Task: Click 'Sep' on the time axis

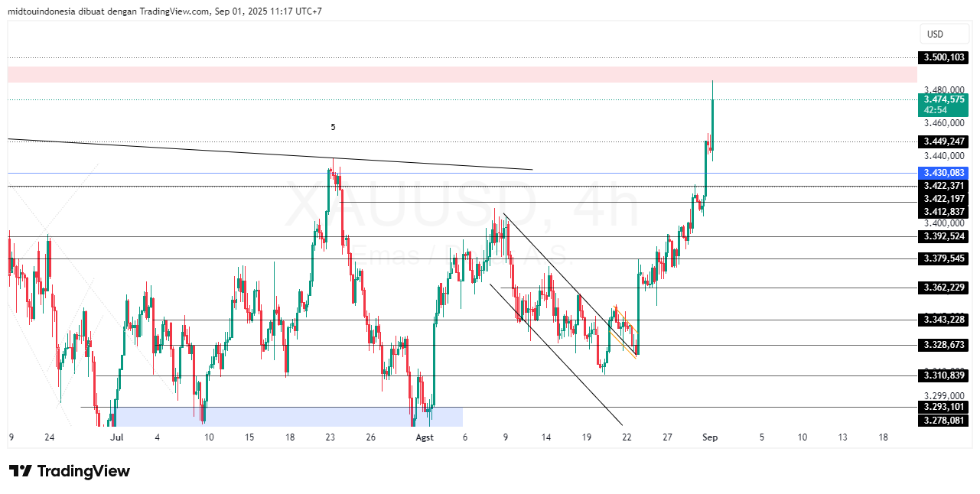Action: (710, 437)
